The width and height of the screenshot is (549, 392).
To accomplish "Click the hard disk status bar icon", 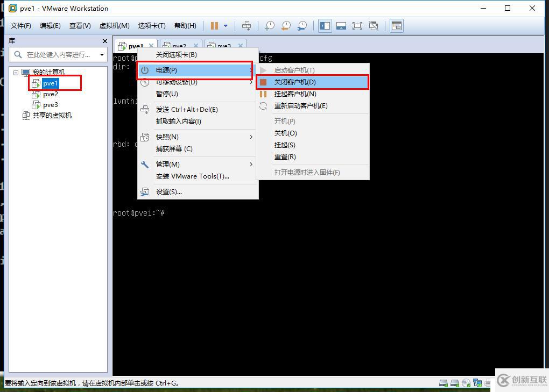I will click(444, 382).
